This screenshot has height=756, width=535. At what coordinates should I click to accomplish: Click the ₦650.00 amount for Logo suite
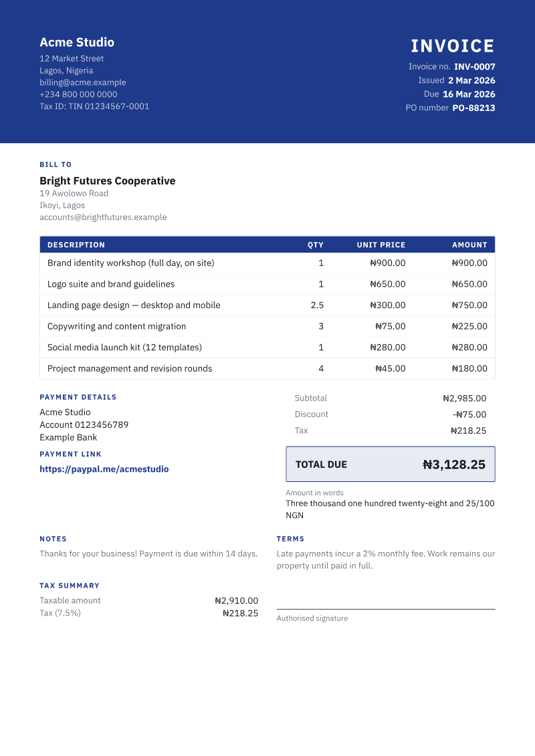(469, 284)
